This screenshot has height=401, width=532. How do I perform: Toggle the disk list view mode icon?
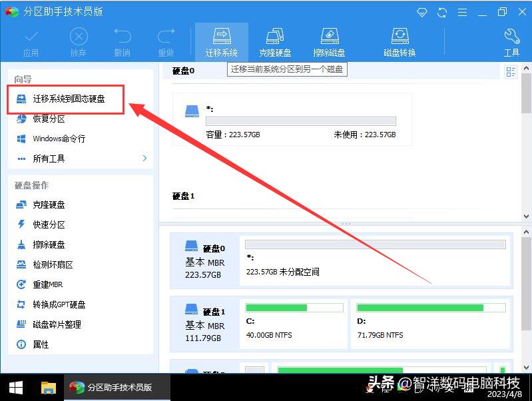pyautogui.click(x=511, y=72)
